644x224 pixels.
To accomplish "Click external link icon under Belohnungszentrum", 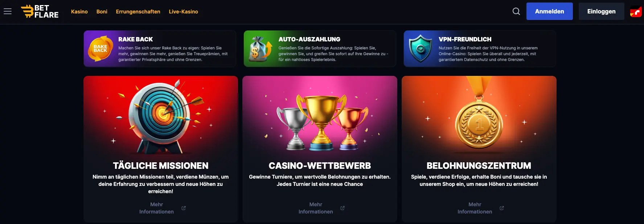I will point(502,208).
